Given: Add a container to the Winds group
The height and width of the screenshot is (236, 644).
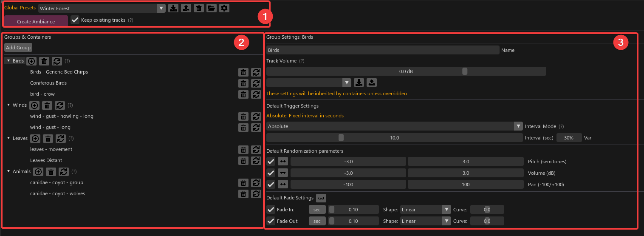Looking at the screenshot, I should (x=34, y=105).
